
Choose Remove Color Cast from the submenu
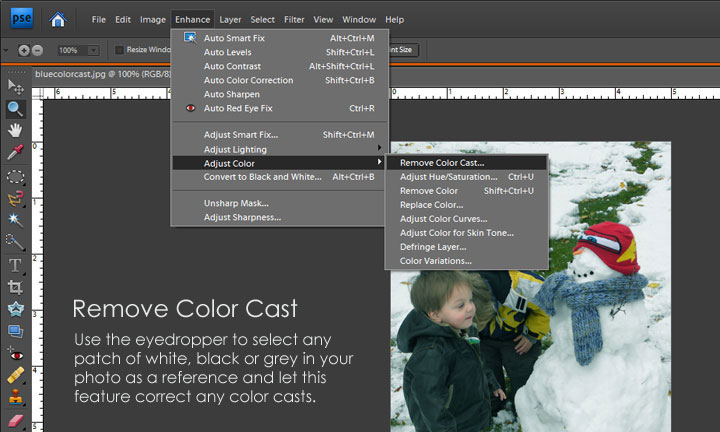click(441, 163)
